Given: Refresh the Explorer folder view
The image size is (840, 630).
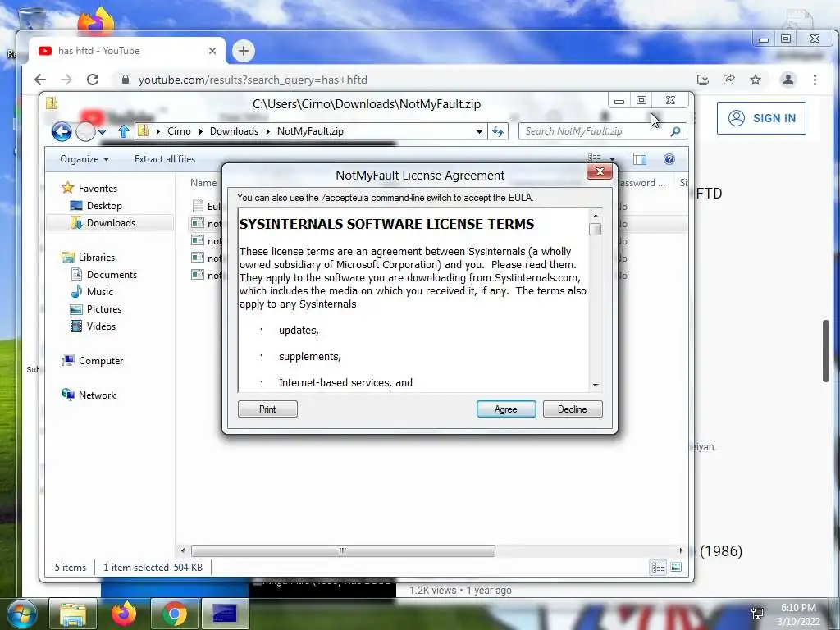Looking at the screenshot, I should pyautogui.click(x=498, y=131).
